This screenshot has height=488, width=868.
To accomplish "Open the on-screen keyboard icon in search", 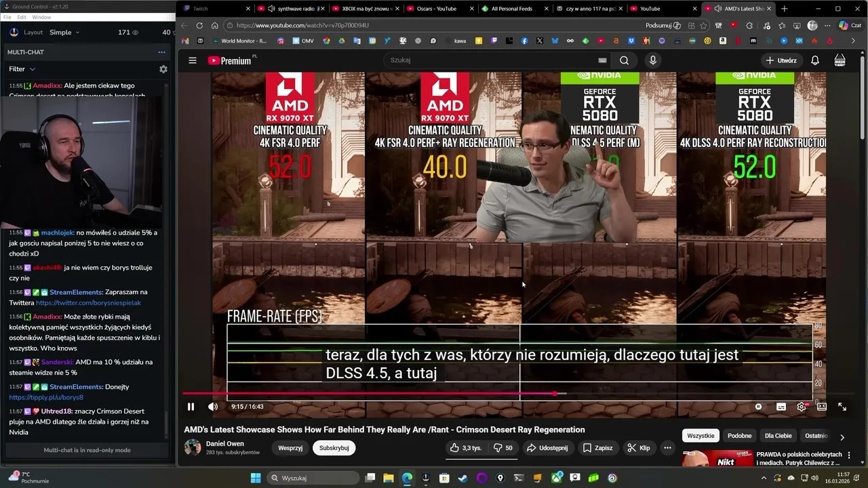I will (602, 60).
